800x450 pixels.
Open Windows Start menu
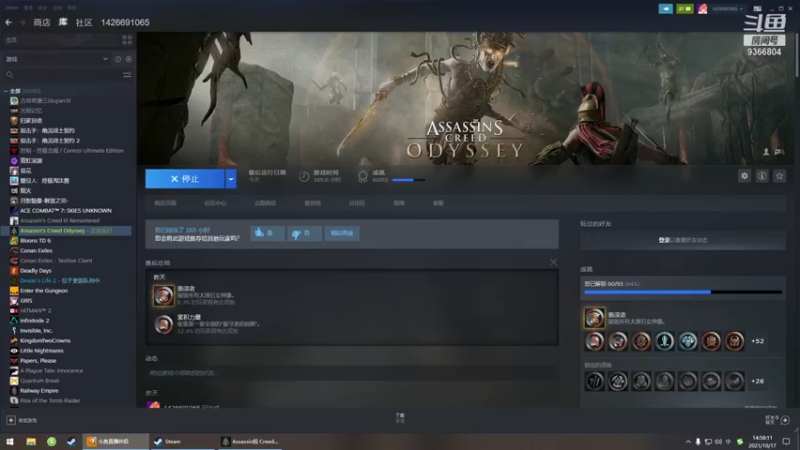pyautogui.click(x=10, y=441)
